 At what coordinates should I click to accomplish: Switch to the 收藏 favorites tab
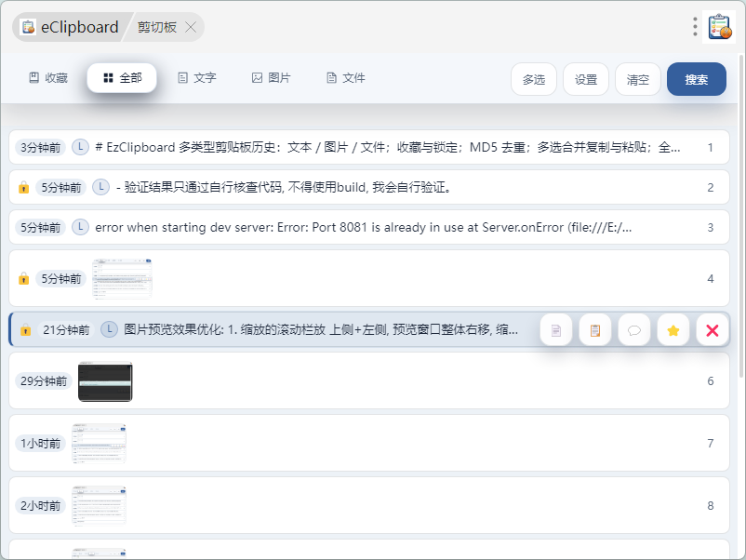point(48,78)
